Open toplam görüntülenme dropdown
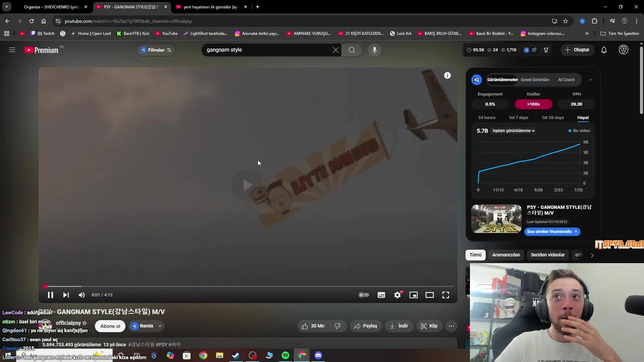The height and width of the screenshot is (362, 644). pos(514,131)
